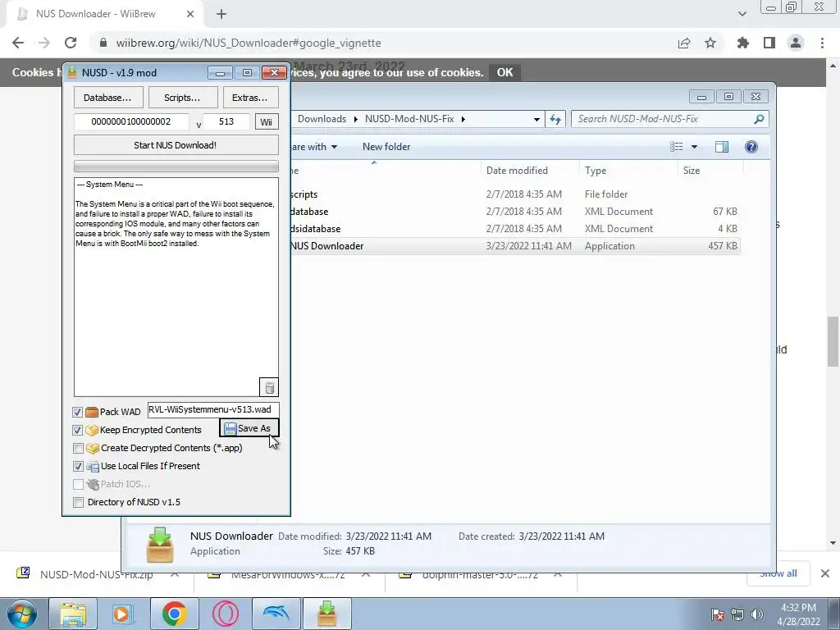Expand the arrow after NUSD-Mod-NUS-Fix breadcrumb

(463, 119)
